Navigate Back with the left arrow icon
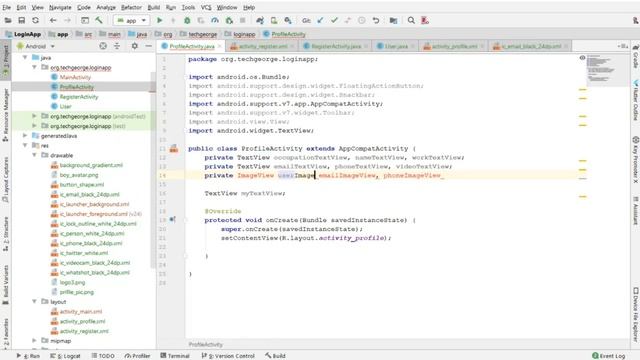This screenshot has height=360, width=640. 53,20
